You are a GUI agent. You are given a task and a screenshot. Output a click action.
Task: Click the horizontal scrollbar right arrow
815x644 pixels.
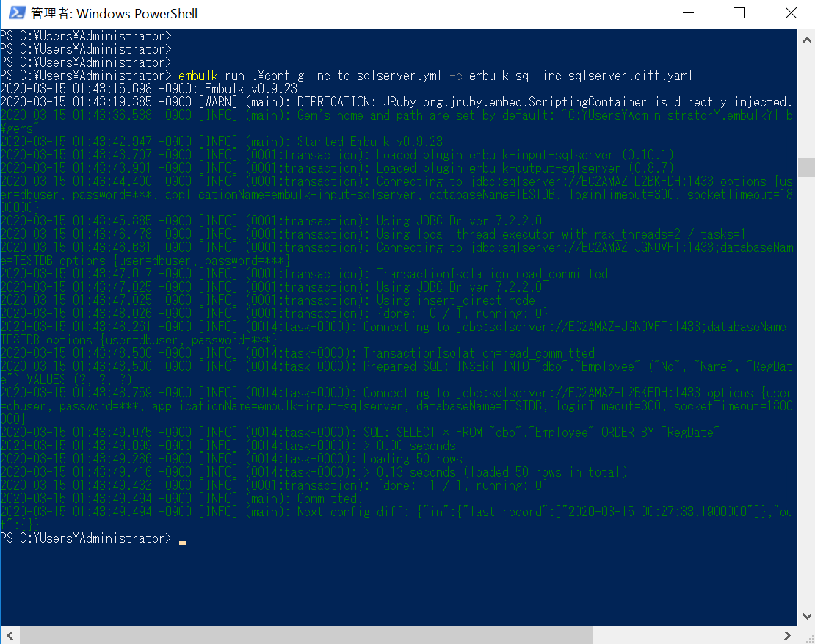(x=787, y=635)
